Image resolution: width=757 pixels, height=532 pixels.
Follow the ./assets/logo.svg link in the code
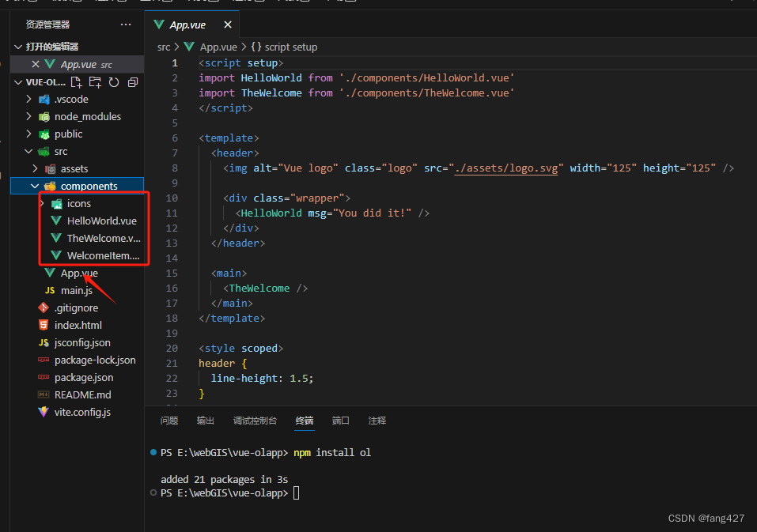(506, 168)
